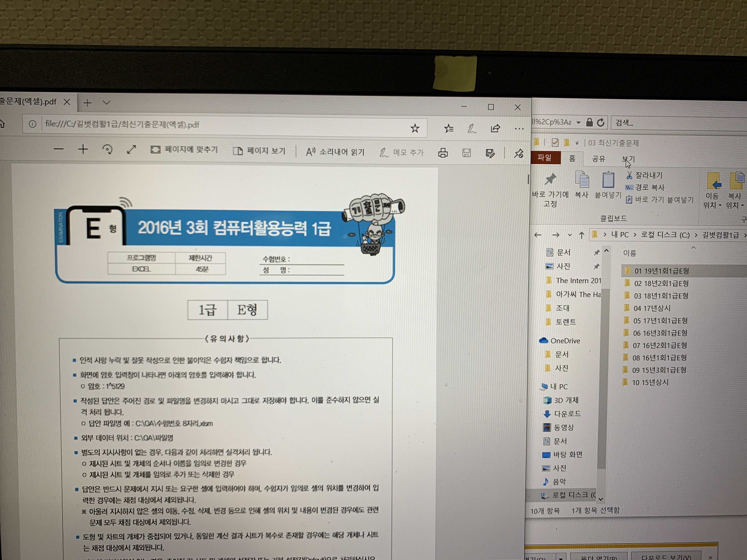This screenshot has height=560, width=747.
Task: Click the PDF rotate icon
Action: point(107,149)
